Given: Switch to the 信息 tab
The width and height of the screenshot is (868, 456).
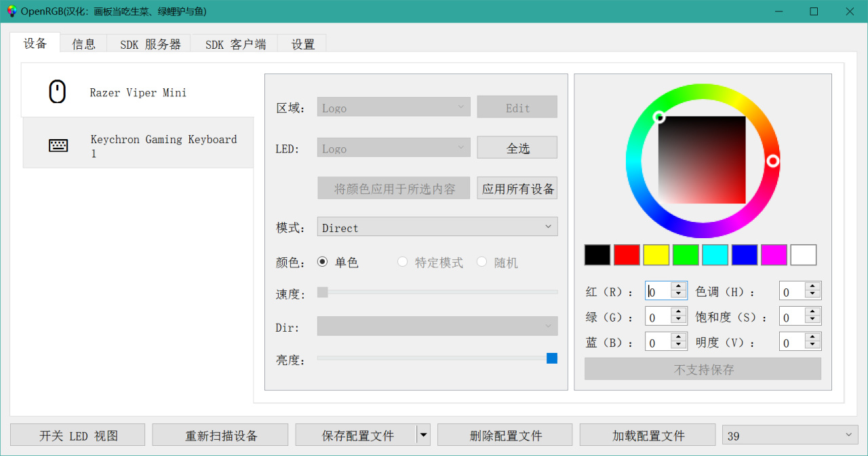Looking at the screenshot, I should click(x=84, y=44).
